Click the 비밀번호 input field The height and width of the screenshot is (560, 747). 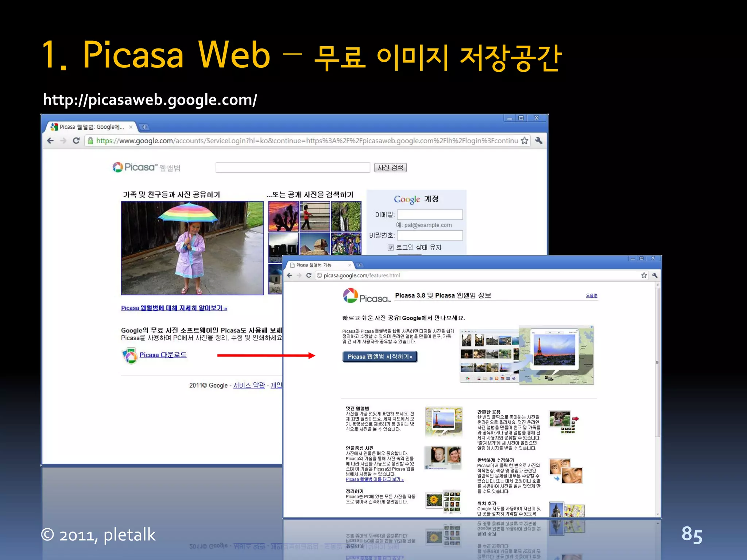click(x=430, y=235)
